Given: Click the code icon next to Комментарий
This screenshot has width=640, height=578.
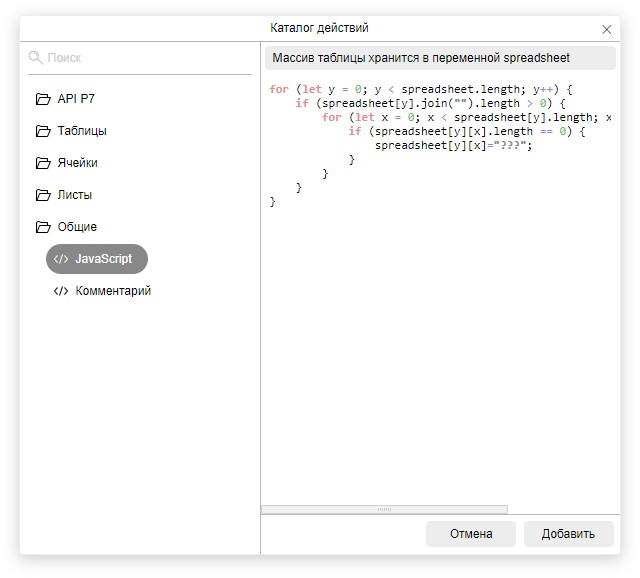Looking at the screenshot, I should coord(61,291).
